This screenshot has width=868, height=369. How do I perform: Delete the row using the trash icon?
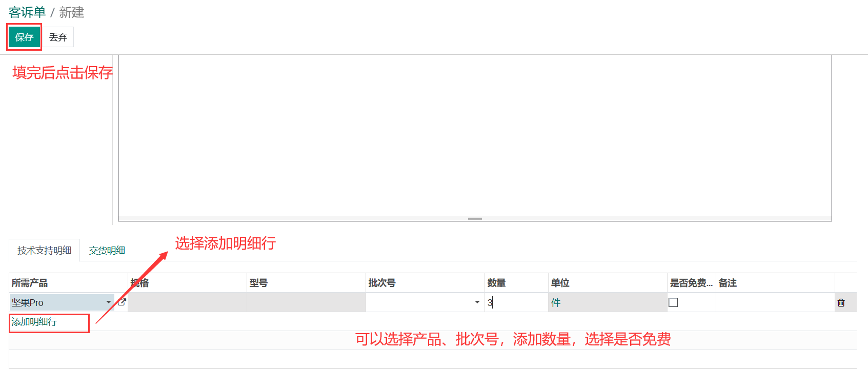(x=841, y=303)
